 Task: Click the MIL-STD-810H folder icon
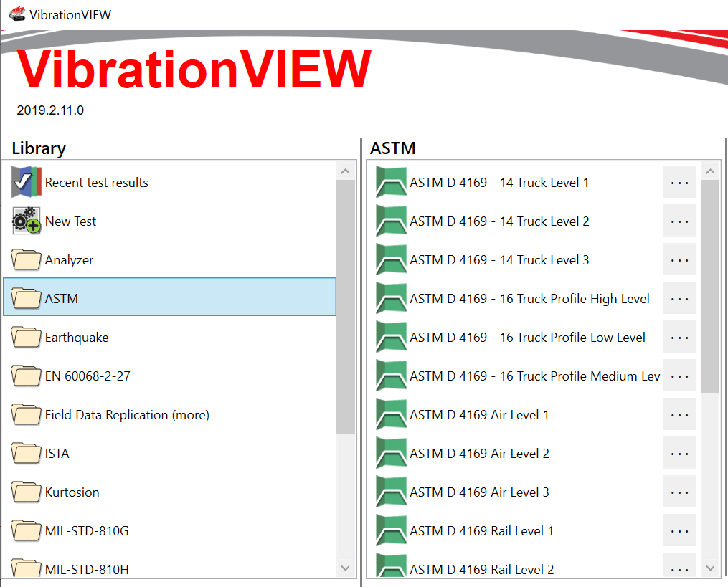pyautogui.click(x=27, y=568)
